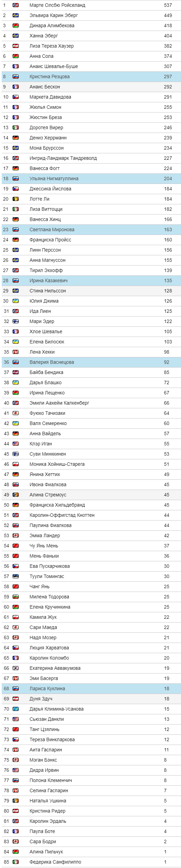Viewport: 181px width, 868px height.
Task: Click the Moldovan flag next to Алина Стремоус
Action: 16,495
